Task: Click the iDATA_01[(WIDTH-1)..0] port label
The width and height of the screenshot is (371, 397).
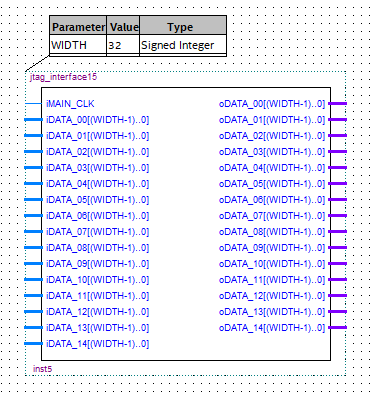Action: [97, 136]
